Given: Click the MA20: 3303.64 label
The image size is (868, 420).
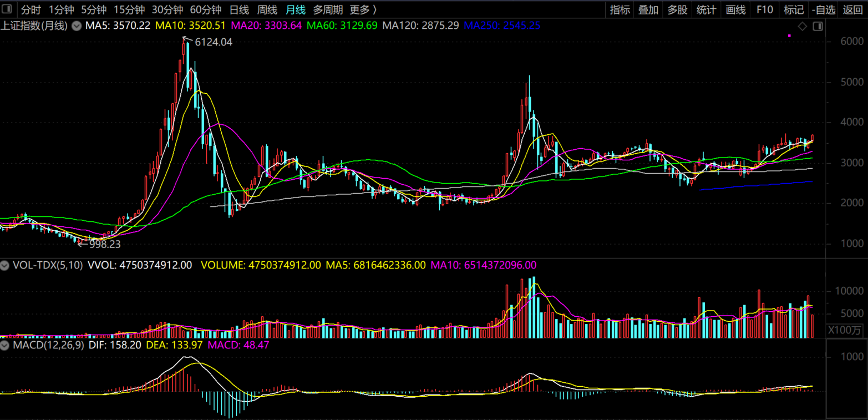Looking at the screenshot, I should (266, 26).
